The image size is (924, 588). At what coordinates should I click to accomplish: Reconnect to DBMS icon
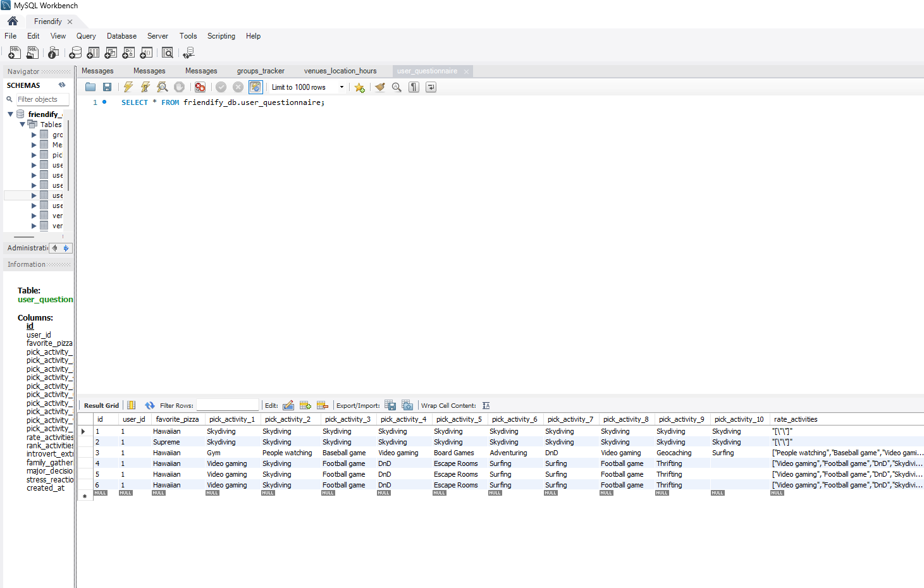188,53
